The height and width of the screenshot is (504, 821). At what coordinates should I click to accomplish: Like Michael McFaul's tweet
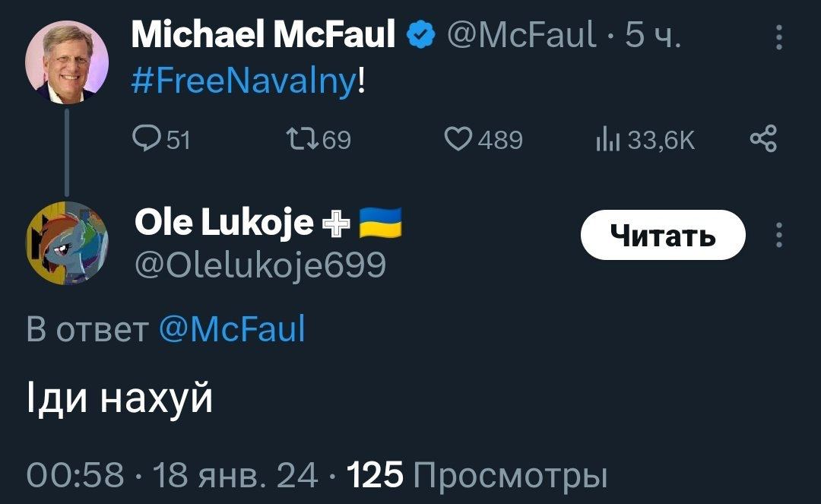tap(458, 139)
